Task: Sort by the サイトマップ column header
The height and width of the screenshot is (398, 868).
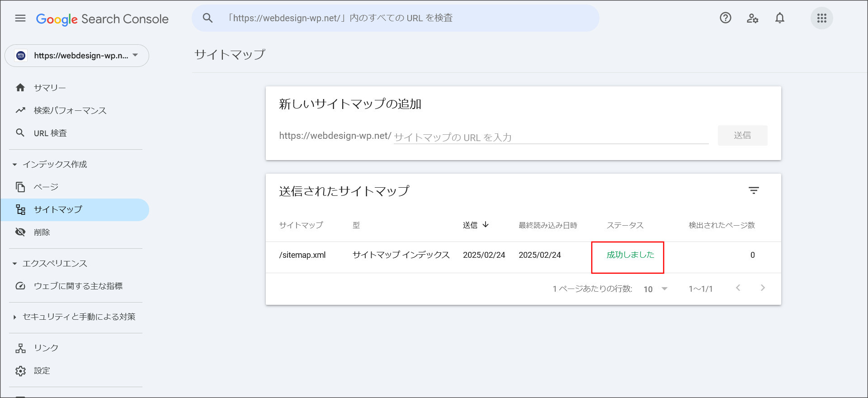Action: pos(301,225)
